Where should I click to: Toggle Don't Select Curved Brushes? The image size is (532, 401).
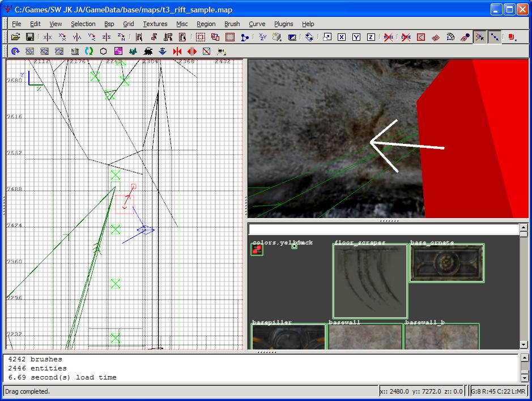(x=406, y=37)
